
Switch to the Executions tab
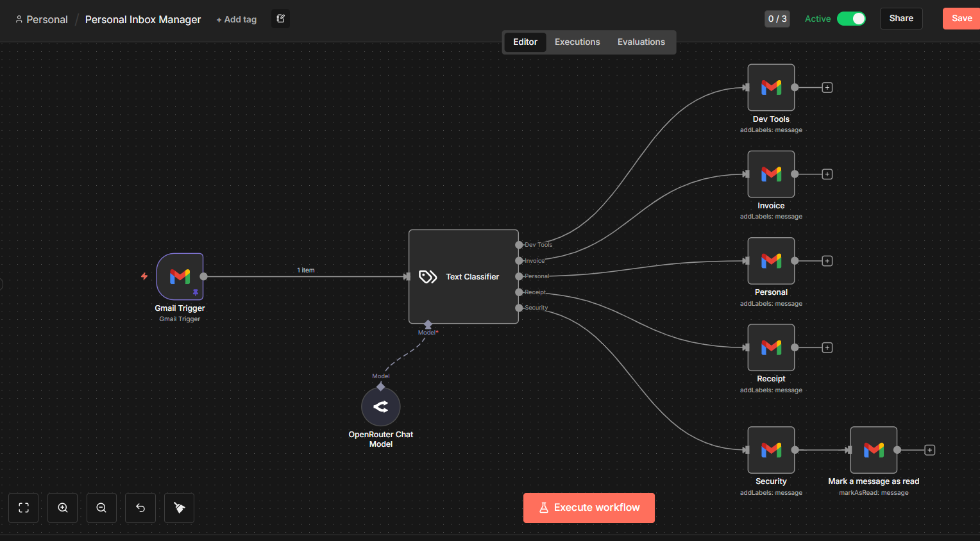(x=577, y=42)
